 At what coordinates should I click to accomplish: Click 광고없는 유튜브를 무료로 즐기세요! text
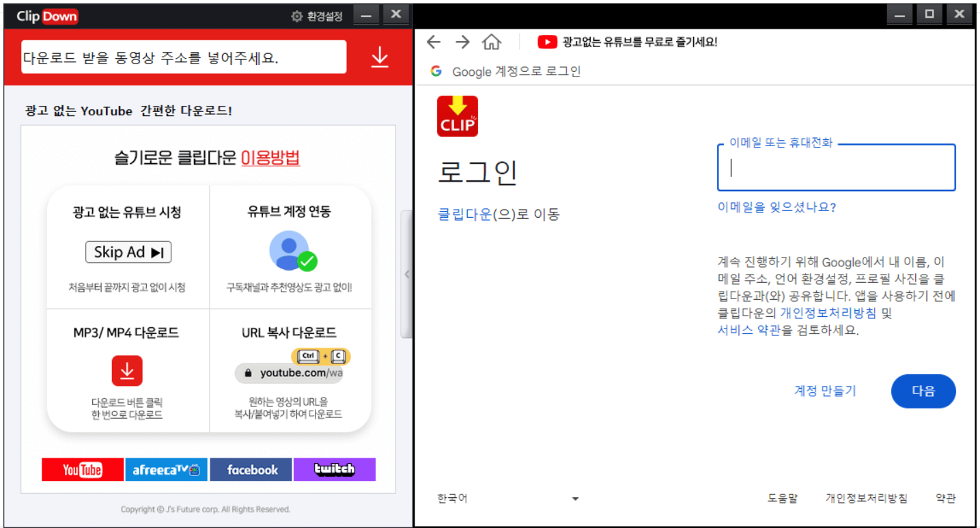(x=640, y=42)
